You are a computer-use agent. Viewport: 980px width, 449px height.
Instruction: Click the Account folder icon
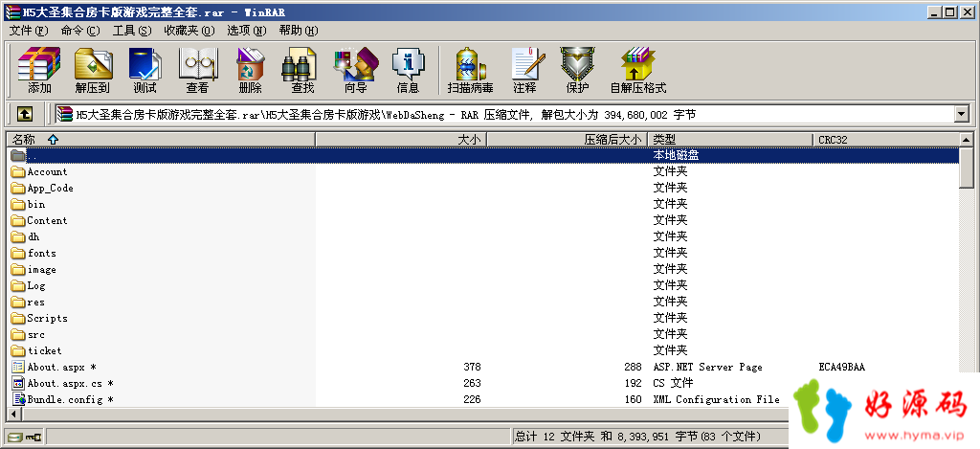click(x=18, y=171)
